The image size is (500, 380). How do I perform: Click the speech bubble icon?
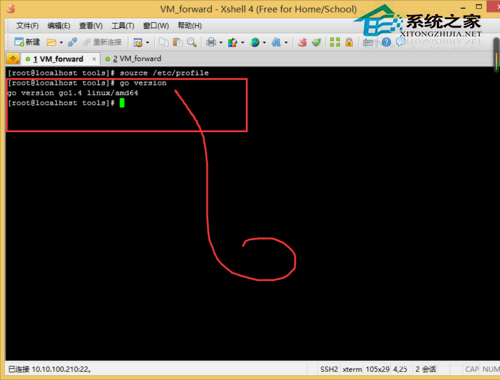401,42
